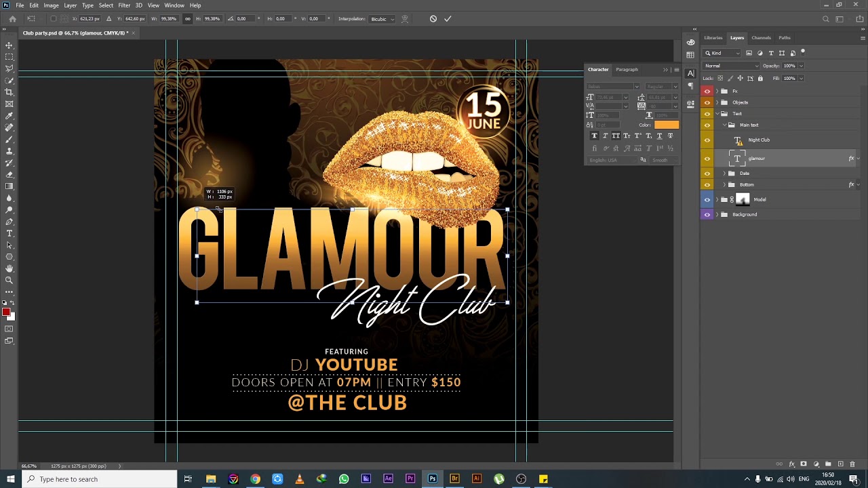Click the red foreground color swatch

(x=6, y=312)
